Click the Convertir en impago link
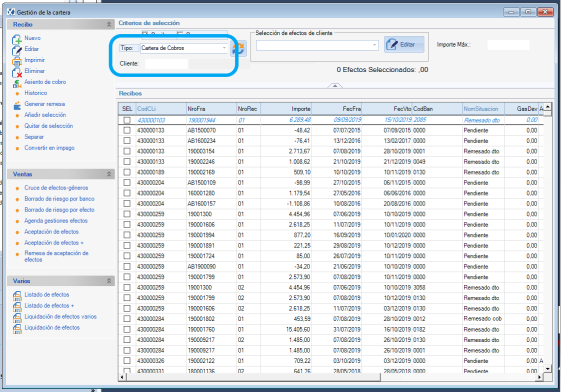This screenshot has width=561, height=392. click(x=49, y=148)
